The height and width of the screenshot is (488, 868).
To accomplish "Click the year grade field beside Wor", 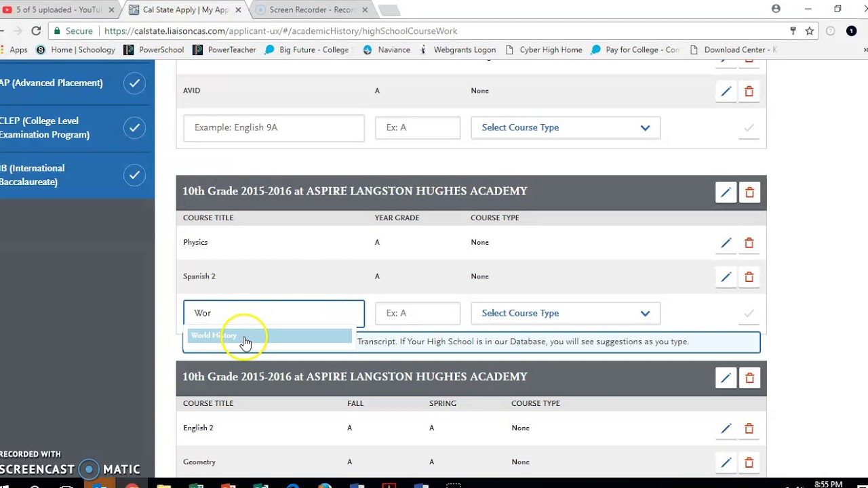I will [x=418, y=313].
